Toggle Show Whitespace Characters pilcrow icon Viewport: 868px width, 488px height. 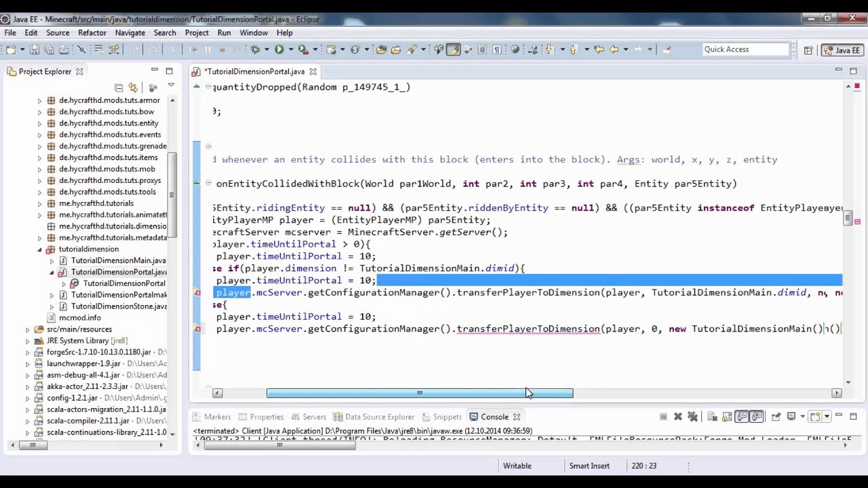pos(496,49)
